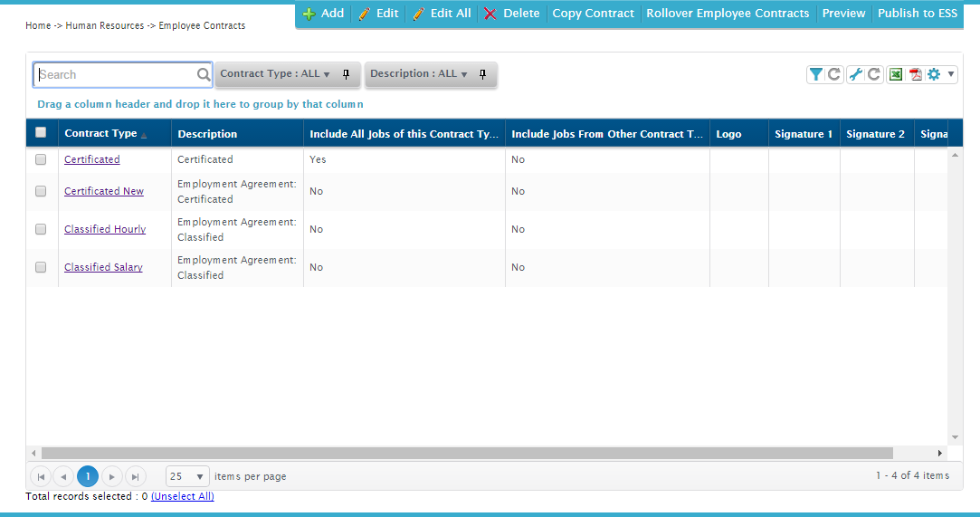Click the Unselect All link
This screenshot has width=980, height=517.
183,496
